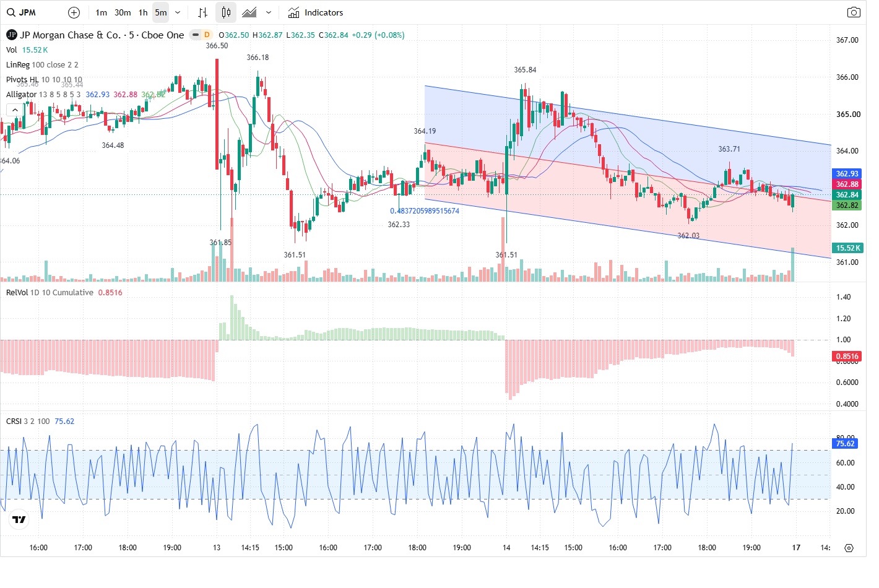Screen dimensions: 879x588
Task: Click the +0.29 (+0.08%) change value
Action: [378, 35]
